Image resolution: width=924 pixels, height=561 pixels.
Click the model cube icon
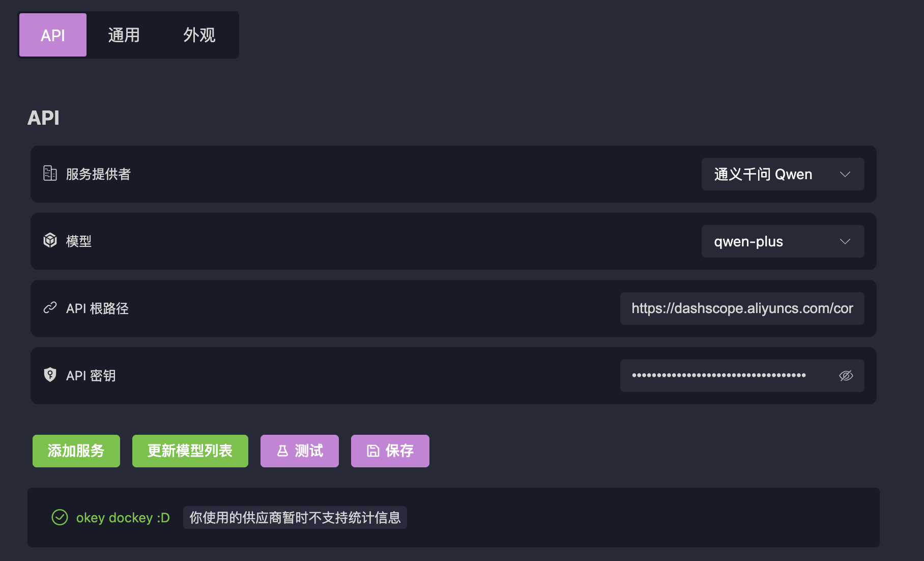50,240
